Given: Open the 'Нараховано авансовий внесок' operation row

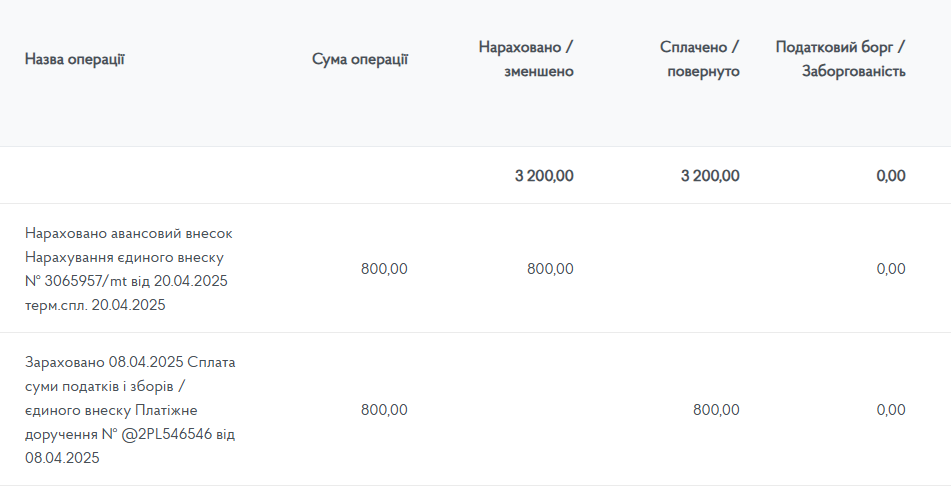Looking at the screenshot, I should (476, 269).
